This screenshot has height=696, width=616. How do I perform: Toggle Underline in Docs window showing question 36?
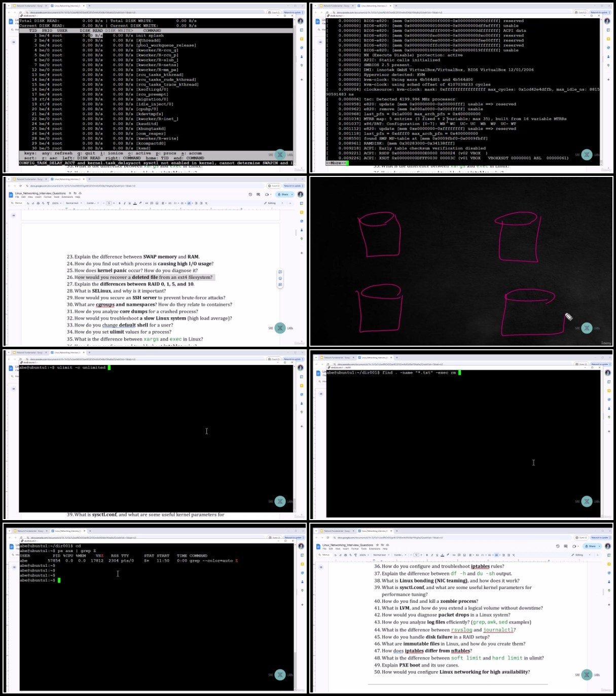pos(437,555)
